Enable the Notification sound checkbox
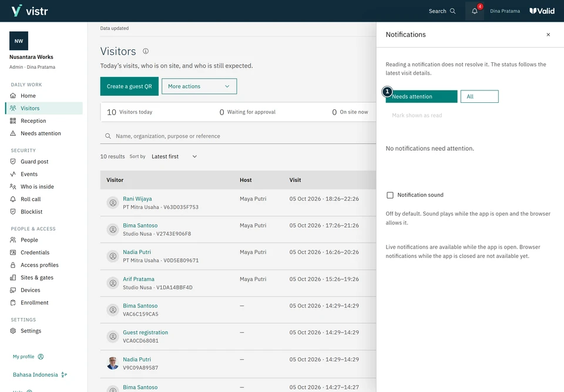Viewport: 564px width, 392px height. [390, 195]
